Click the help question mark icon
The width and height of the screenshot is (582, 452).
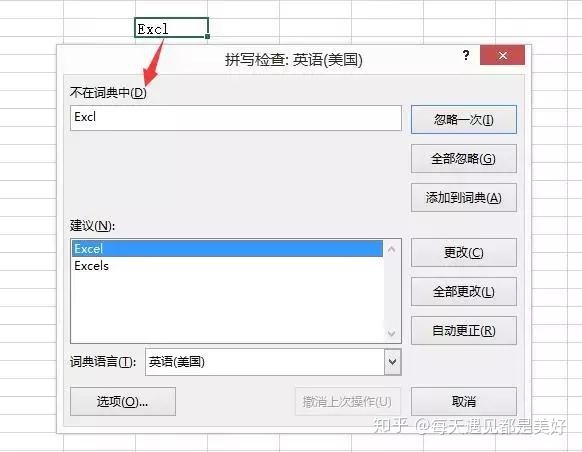[x=466, y=56]
